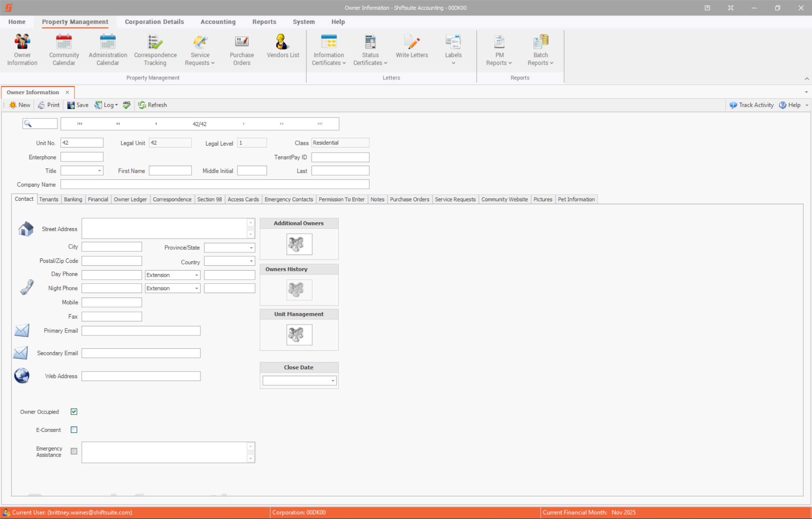Image resolution: width=812 pixels, height=519 pixels.
Task: Click the Additional Owners group icon
Action: [x=299, y=244]
